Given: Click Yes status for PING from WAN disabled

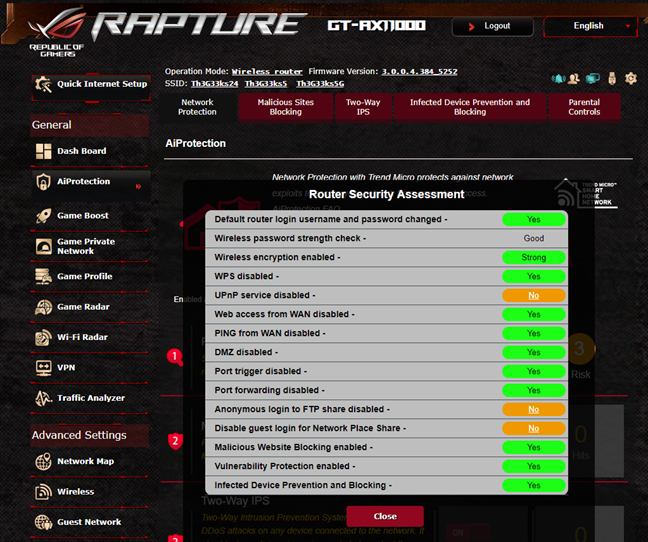Looking at the screenshot, I should 534,333.
